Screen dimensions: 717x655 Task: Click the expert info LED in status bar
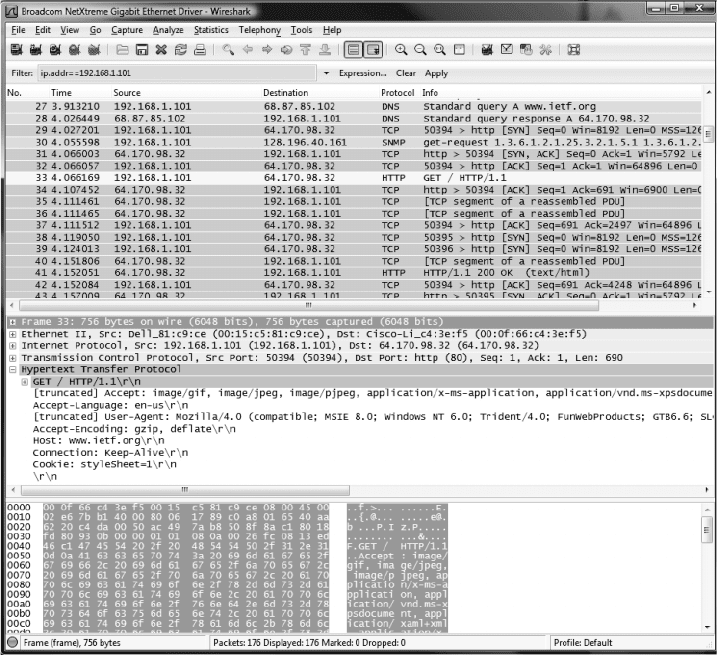tap(13, 643)
